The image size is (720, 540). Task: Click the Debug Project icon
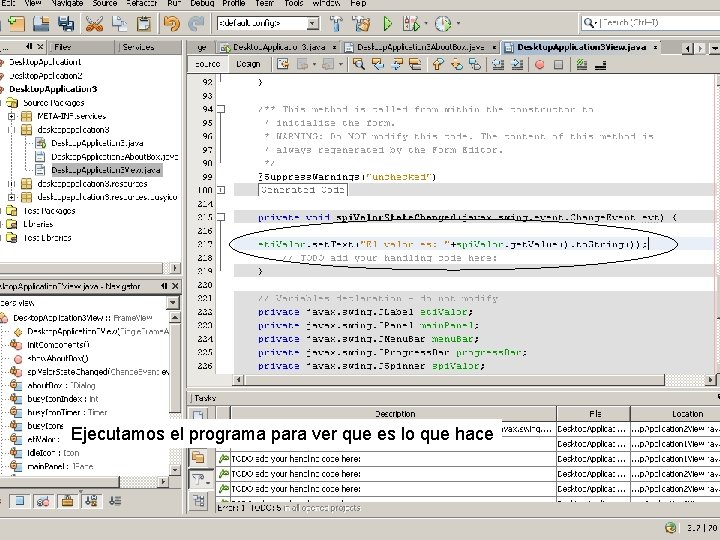[x=413, y=23]
